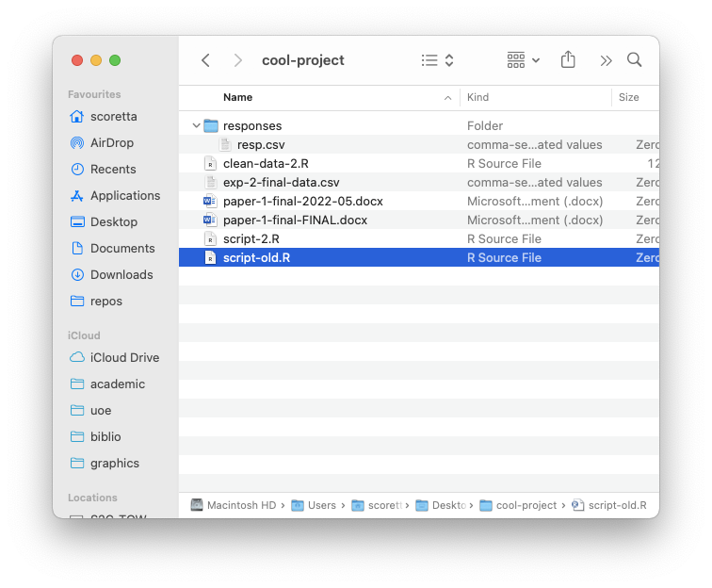This screenshot has height=588, width=712.
Task: Collapse the responses folder disclosure triangle
Action: coord(196,126)
